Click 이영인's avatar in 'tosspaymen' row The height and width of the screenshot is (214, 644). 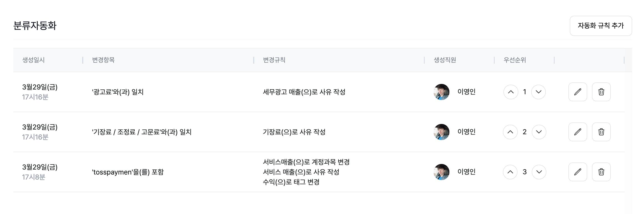point(441,172)
